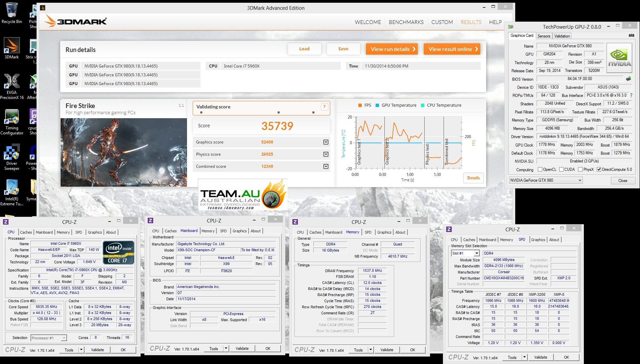The height and width of the screenshot is (364, 640).
Task: Click OK in the Memory CPU-Z window
Action: (412, 350)
